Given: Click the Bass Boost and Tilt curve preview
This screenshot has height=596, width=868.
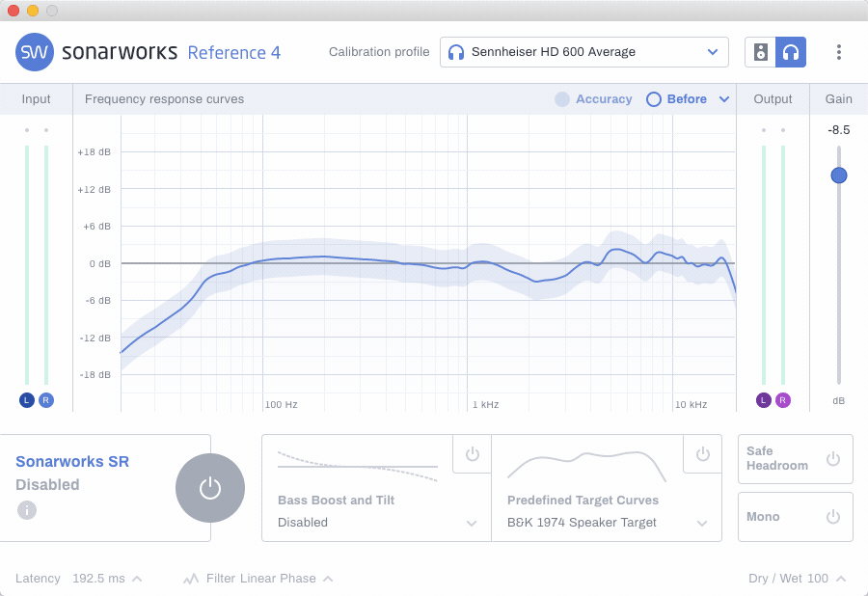Looking at the screenshot, I should pyautogui.click(x=358, y=467).
